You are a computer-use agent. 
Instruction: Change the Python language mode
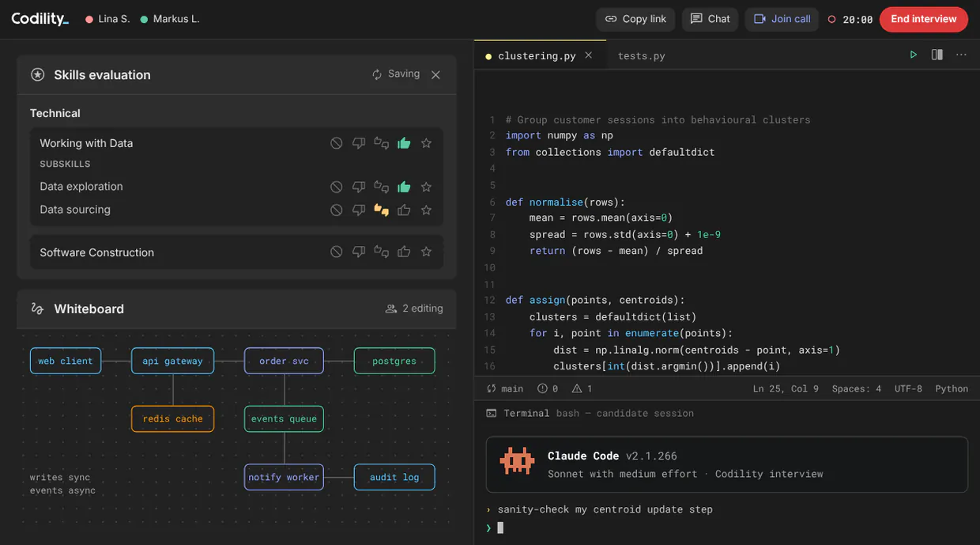coord(952,388)
